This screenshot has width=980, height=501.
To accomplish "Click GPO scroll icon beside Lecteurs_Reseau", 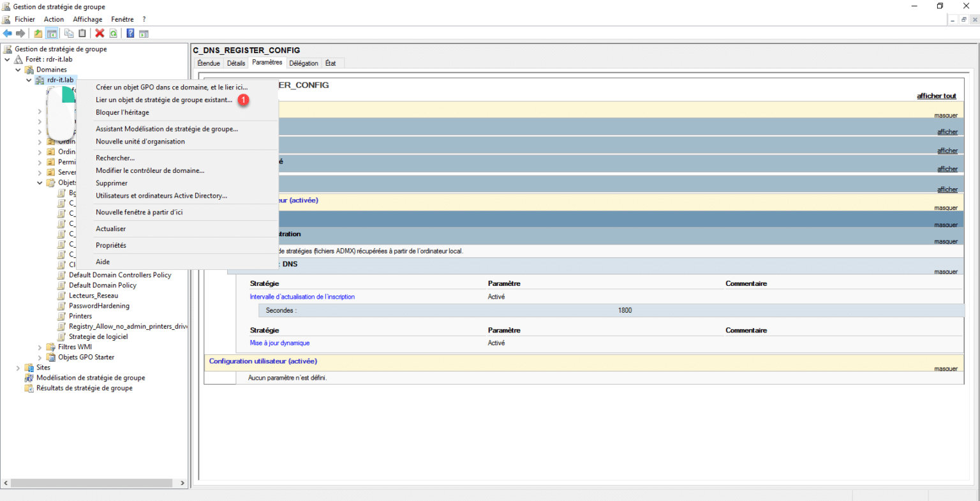I will (62, 295).
